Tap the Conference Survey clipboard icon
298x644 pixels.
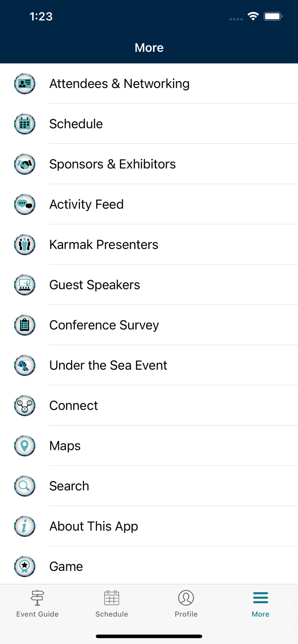pos(25,325)
